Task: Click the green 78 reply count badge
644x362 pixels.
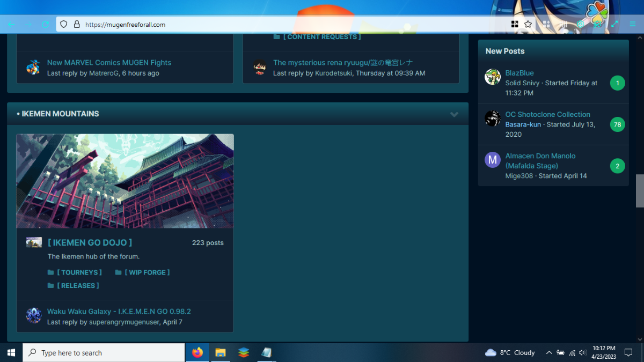Action: 617,124
